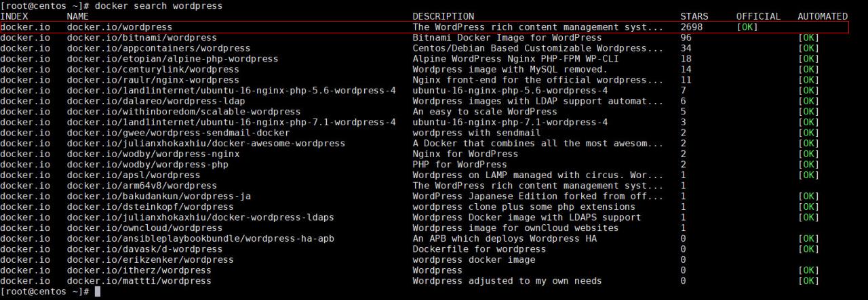Select the docker.io/owncloud/wordpress entry
Image resolution: width=868 pixels, height=300 pixels.
click(x=144, y=228)
